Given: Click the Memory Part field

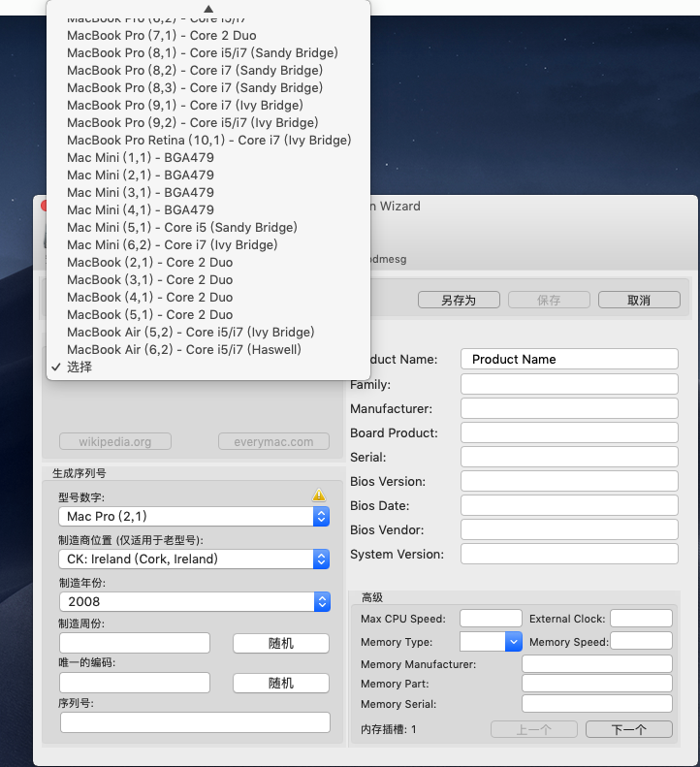Looking at the screenshot, I should (x=597, y=684).
